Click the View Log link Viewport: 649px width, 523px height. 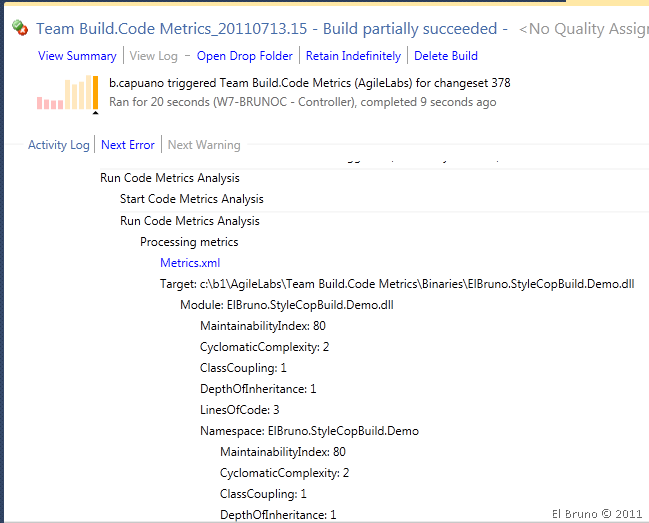click(156, 56)
